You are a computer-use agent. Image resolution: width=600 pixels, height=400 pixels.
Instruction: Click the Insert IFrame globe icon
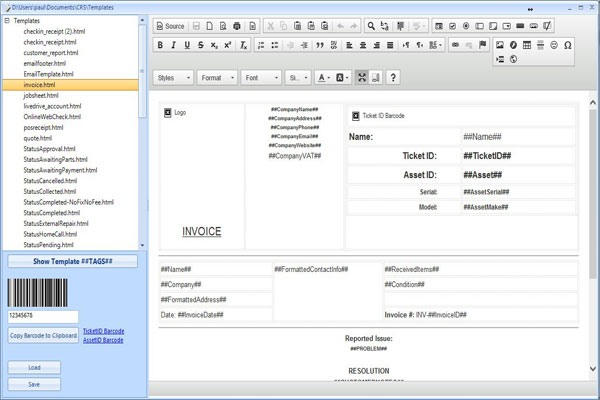pyautogui.click(x=513, y=59)
